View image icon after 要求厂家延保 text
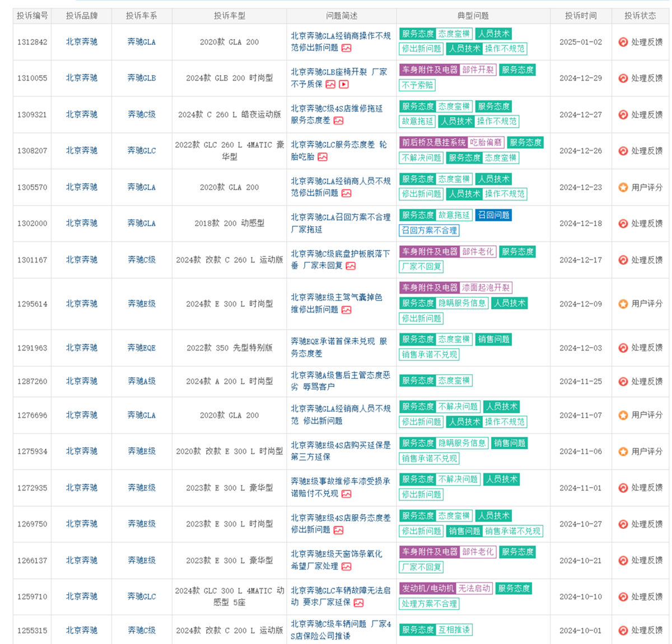This screenshot has height=644, width=672. point(359,603)
